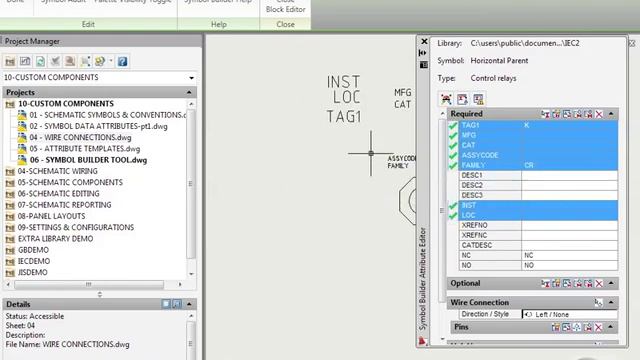Viewport: 640px width, 360px height.
Task: Collapse the Pins section
Action: click(611, 327)
